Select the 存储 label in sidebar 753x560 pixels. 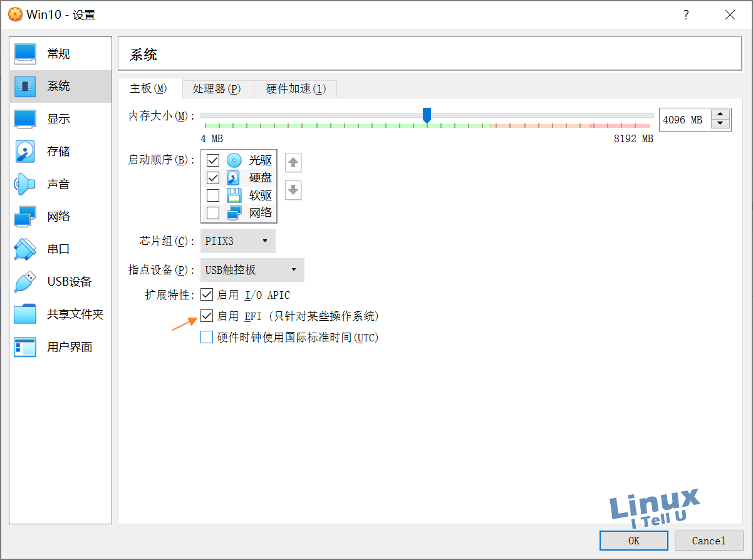[59, 152]
